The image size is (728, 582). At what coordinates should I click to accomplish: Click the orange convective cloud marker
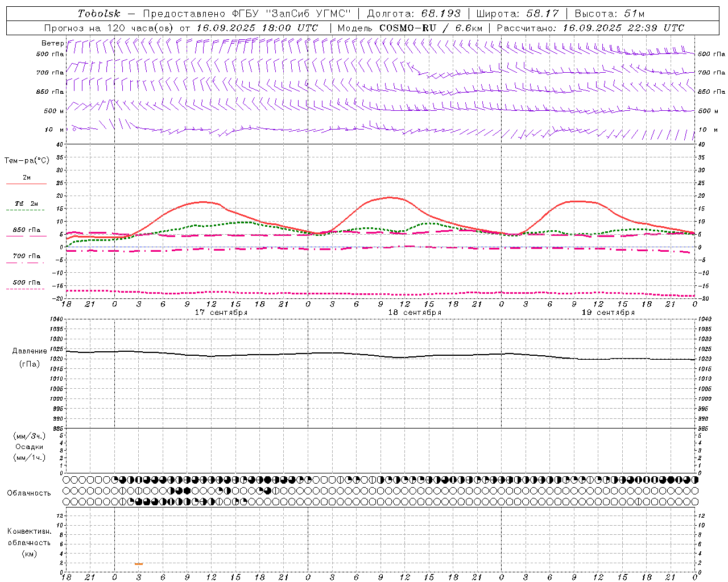click(x=139, y=564)
